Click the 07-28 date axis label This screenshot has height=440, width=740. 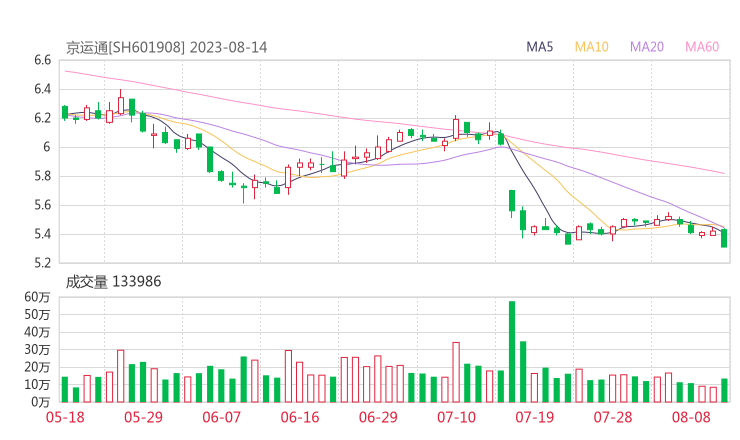click(613, 417)
